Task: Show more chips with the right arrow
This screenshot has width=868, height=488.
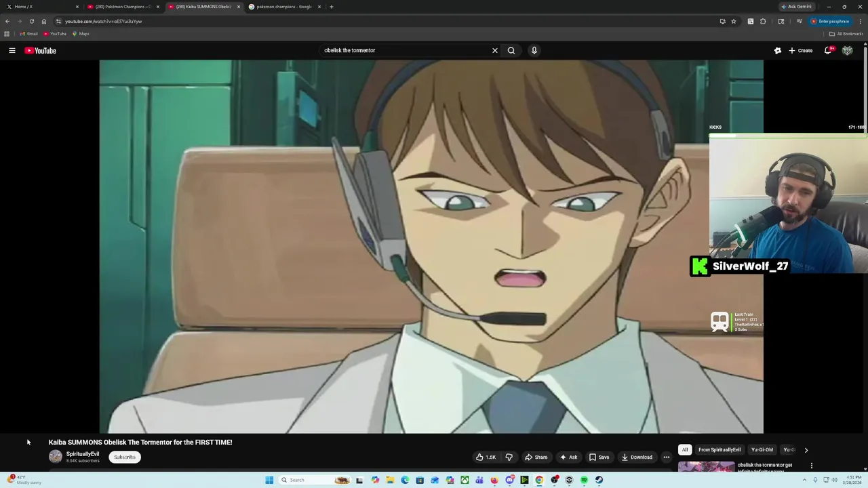Action: pos(806,449)
